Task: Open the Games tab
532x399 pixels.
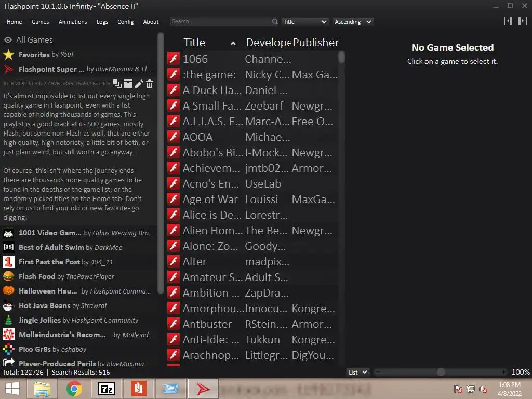Action: click(40, 22)
